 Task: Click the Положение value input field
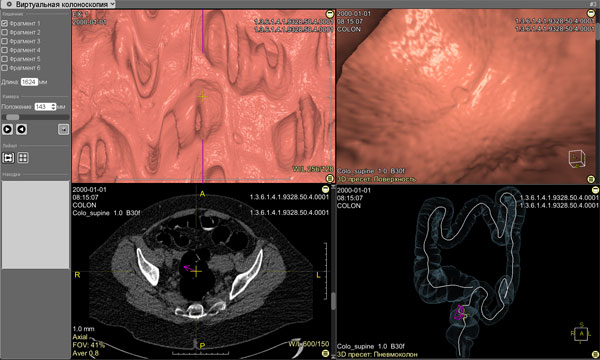43,107
